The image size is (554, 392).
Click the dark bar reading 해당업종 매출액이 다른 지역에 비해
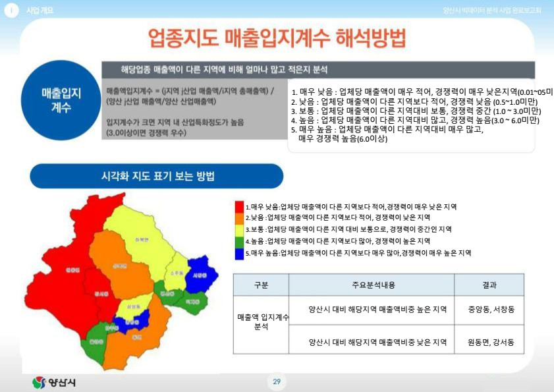318,70
